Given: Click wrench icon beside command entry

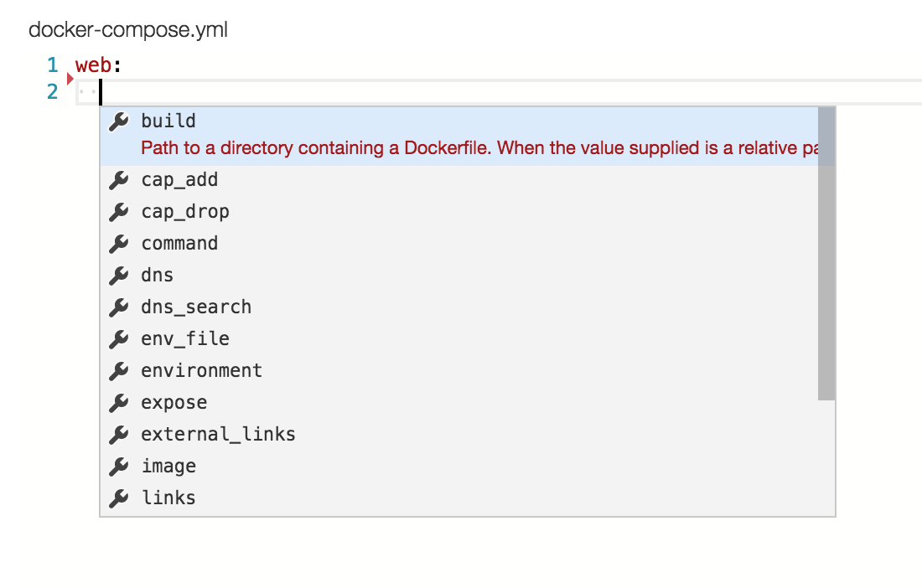Looking at the screenshot, I should tap(119, 243).
